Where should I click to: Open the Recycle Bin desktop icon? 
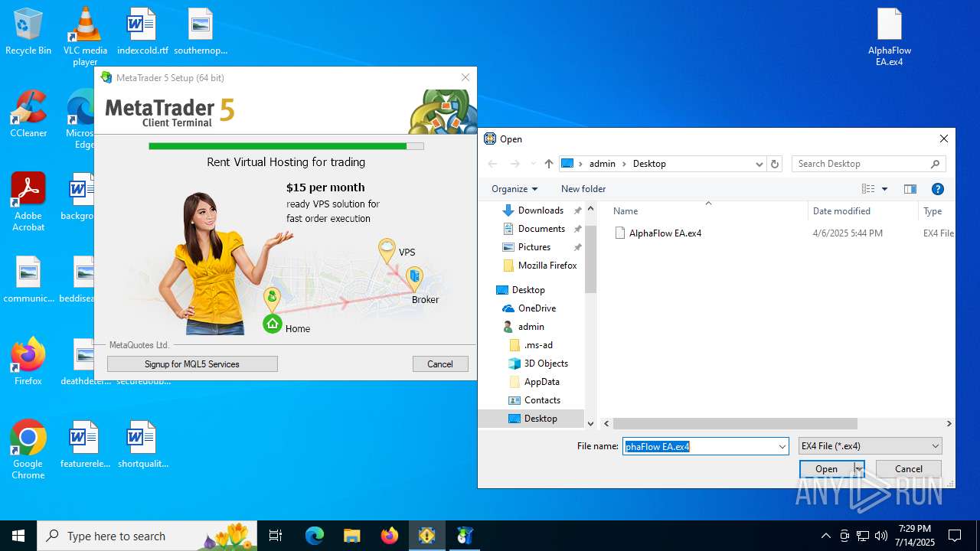(28, 31)
